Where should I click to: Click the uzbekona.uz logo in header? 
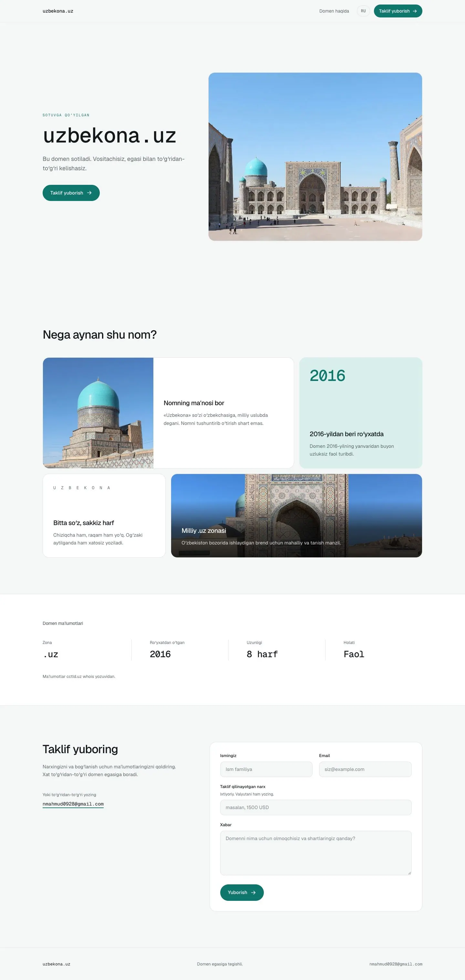click(58, 11)
